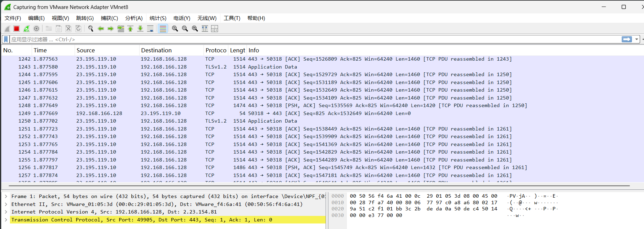Toggle packet list colorization
The height and width of the screenshot is (229, 644).
163,29
